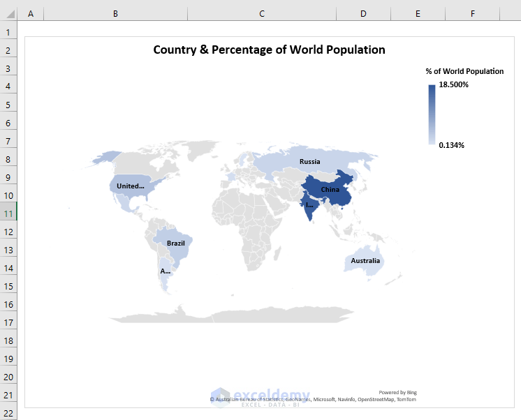Select the shaded Alaska region on the map

107,157
